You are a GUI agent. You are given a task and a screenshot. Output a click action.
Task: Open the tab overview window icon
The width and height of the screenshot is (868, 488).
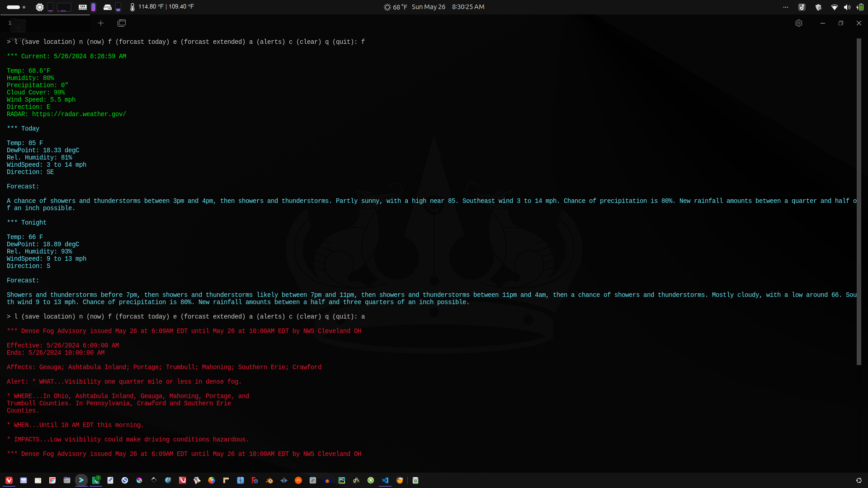[122, 23]
